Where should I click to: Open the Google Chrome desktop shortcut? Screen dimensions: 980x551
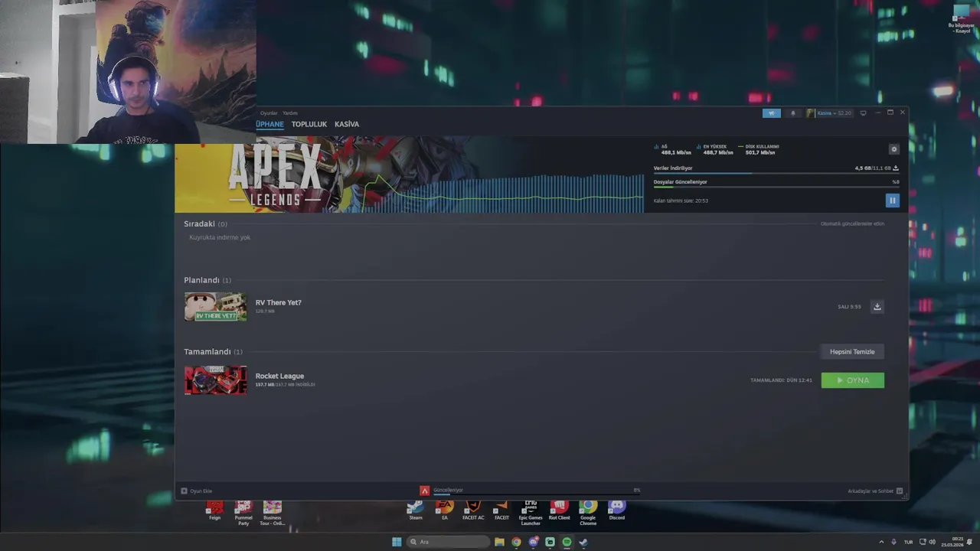coord(588,512)
